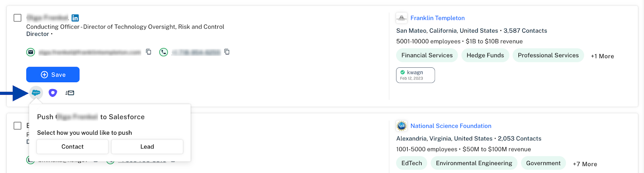Click the Salesforce cloud icon
Image resolution: width=644 pixels, height=173 pixels.
pos(36,93)
